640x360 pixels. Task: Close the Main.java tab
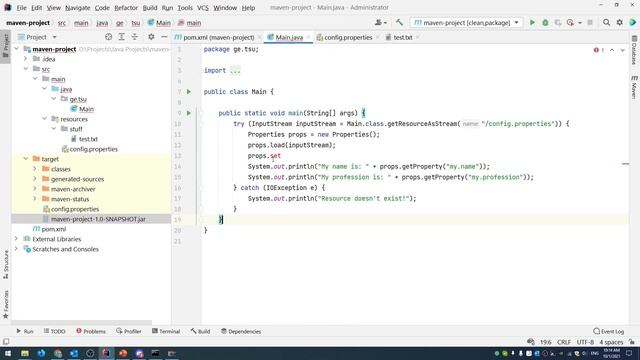[308, 37]
